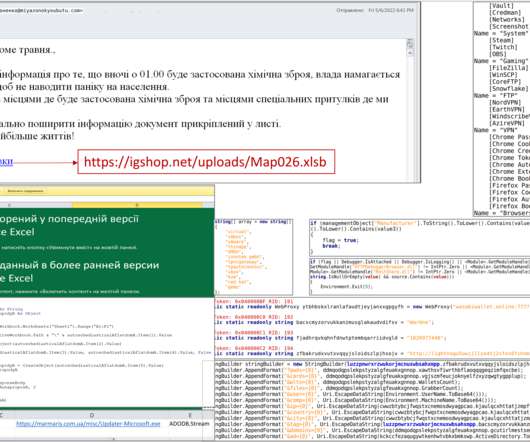530x442 pixels.
Task: Select the Name = "VPN" line
Action: point(496,130)
